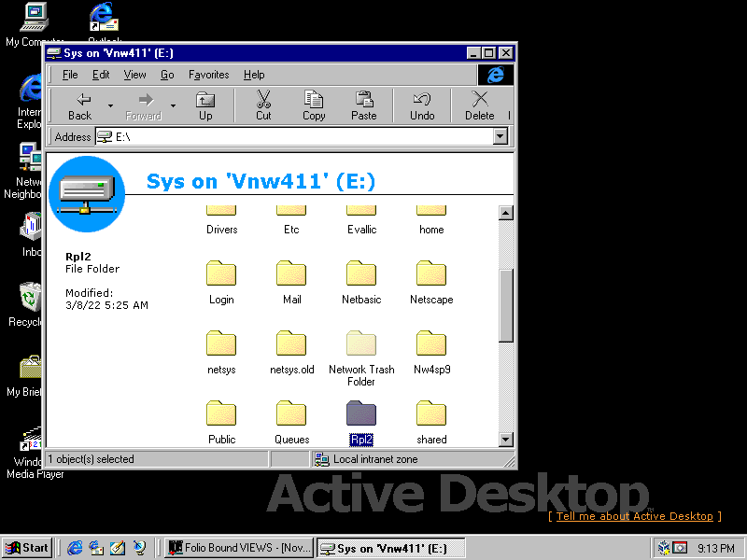The width and height of the screenshot is (747, 560).
Task: Delete the selected Rpl2 folder via toolbar
Action: (480, 105)
